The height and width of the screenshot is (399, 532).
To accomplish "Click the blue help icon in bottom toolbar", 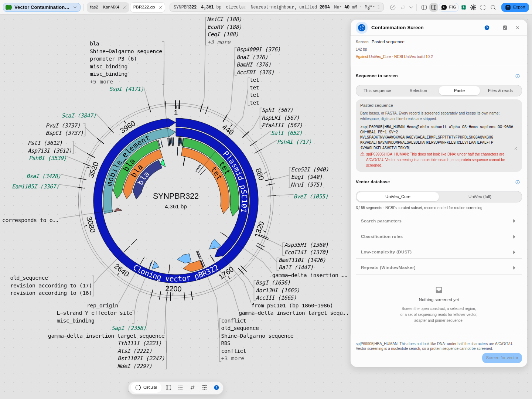I will (x=216, y=388).
